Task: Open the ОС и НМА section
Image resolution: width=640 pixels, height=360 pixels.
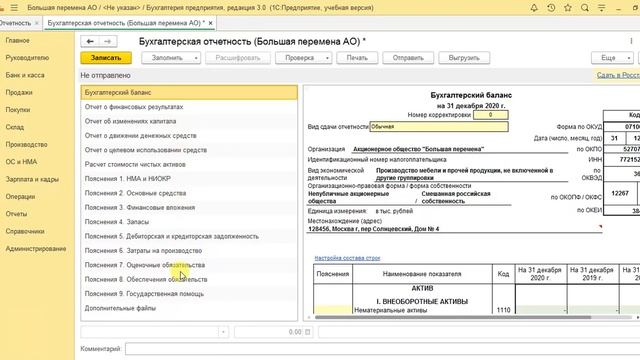Action: tap(21, 162)
